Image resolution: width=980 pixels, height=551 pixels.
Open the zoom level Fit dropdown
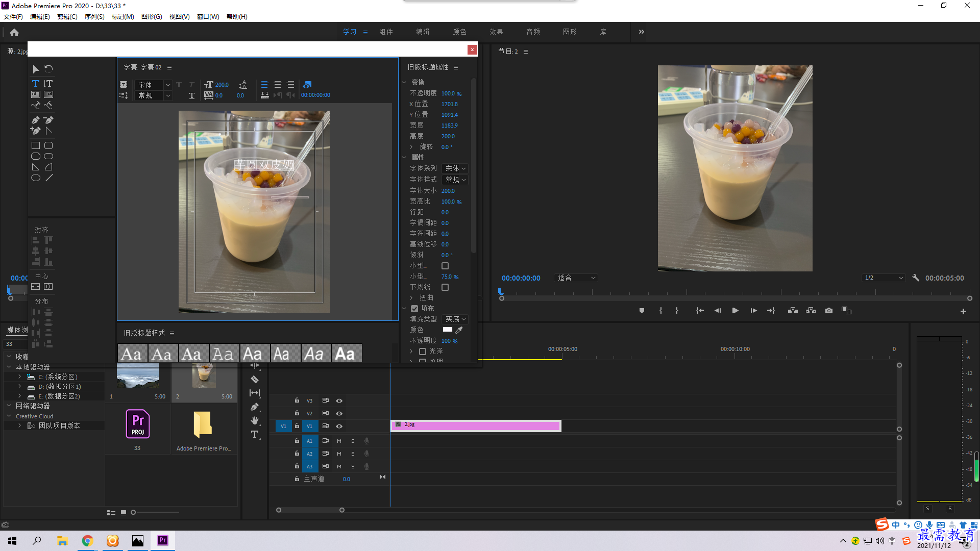click(x=576, y=278)
